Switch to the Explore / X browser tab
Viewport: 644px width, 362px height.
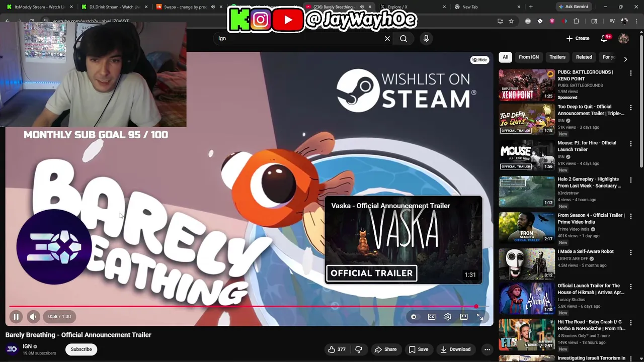click(x=413, y=7)
